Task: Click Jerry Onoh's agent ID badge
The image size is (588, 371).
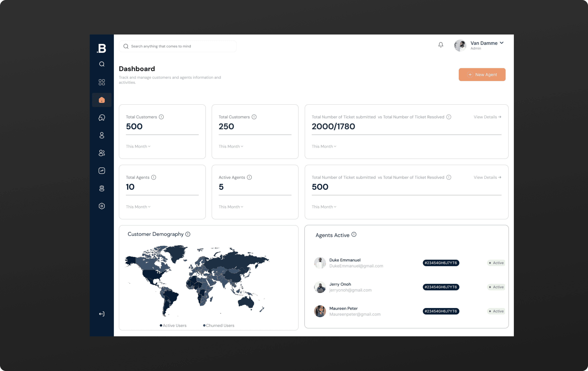Action: (x=441, y=287)
